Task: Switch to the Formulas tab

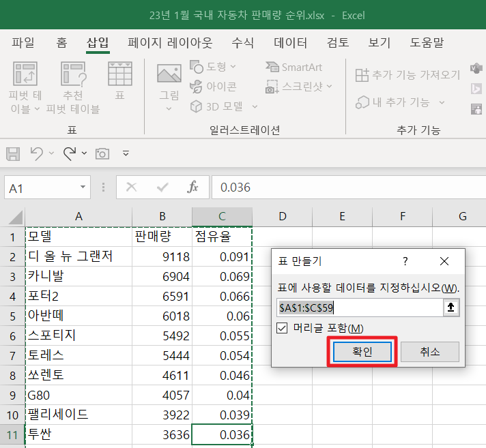Action: [x=243, y=42]
